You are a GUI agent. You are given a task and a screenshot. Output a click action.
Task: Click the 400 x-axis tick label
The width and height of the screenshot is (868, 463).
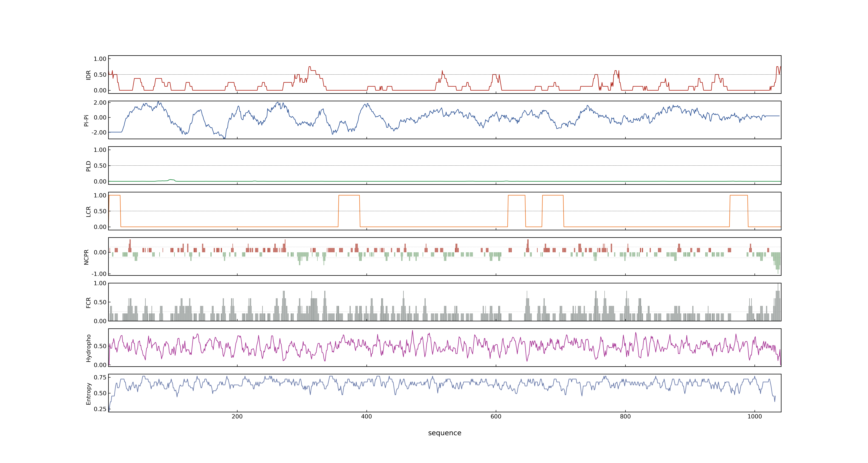(x=367, y=416)
